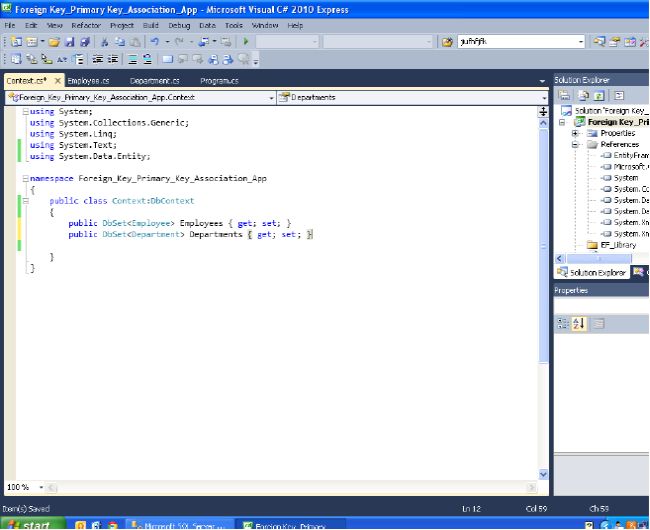Click the Alphabetical sort icon in Properties
The width and height of the screenshot is (650, 530).
[579, 323]
